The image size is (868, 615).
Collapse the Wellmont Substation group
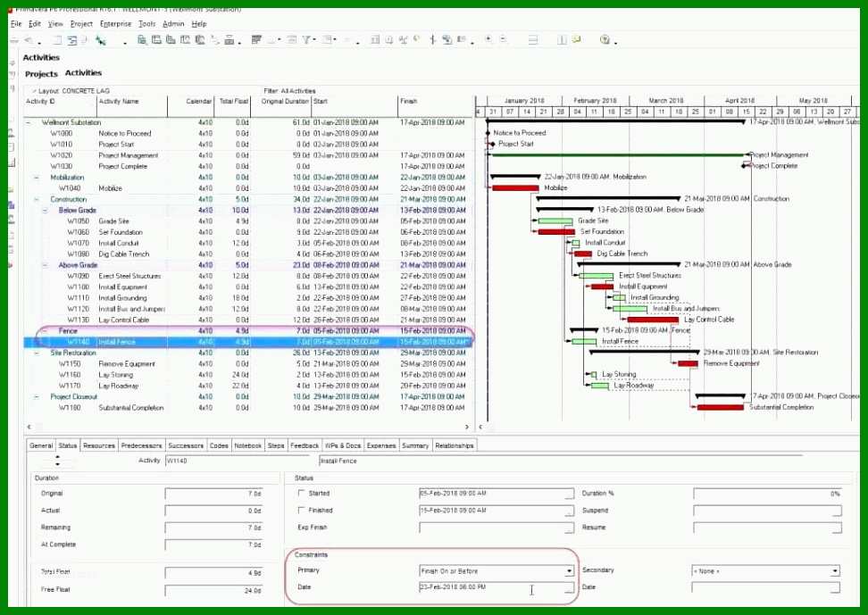pyautogui.click(x=29, y=123)
